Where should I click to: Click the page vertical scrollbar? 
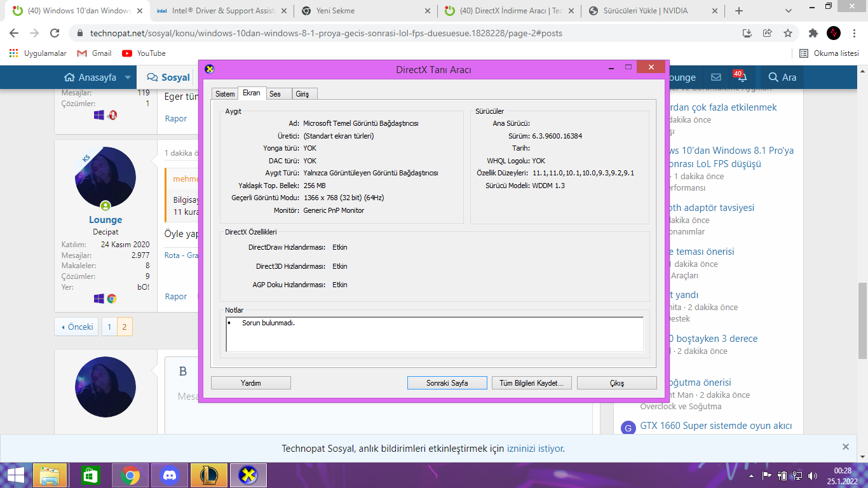(862, 321)
